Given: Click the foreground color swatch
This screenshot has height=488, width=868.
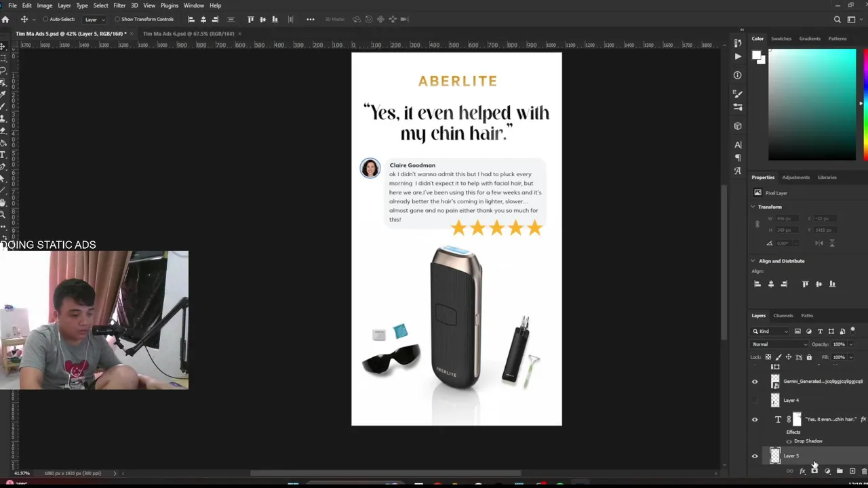Looking at the screenshot, I should [x=756, y=56].
